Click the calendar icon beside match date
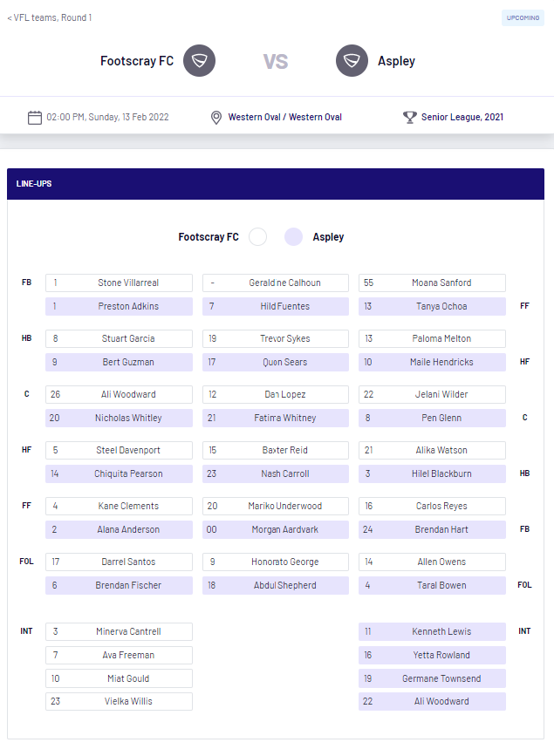Viewport: 554px width, 756px height. (x=35, y=117)
